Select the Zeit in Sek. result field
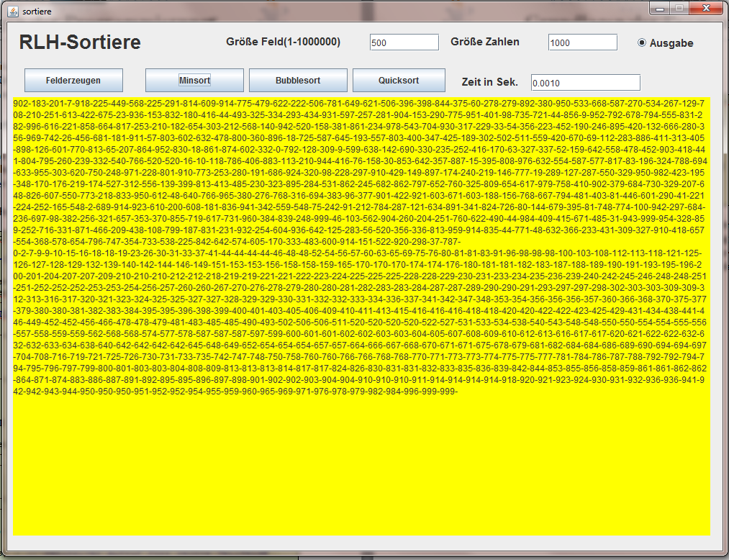Screen dimensions: 729x560 [x=585, y=83]
